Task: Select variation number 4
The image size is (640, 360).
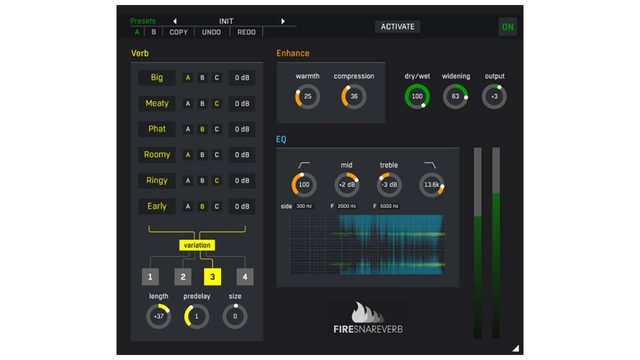Action: pos(245,277)
